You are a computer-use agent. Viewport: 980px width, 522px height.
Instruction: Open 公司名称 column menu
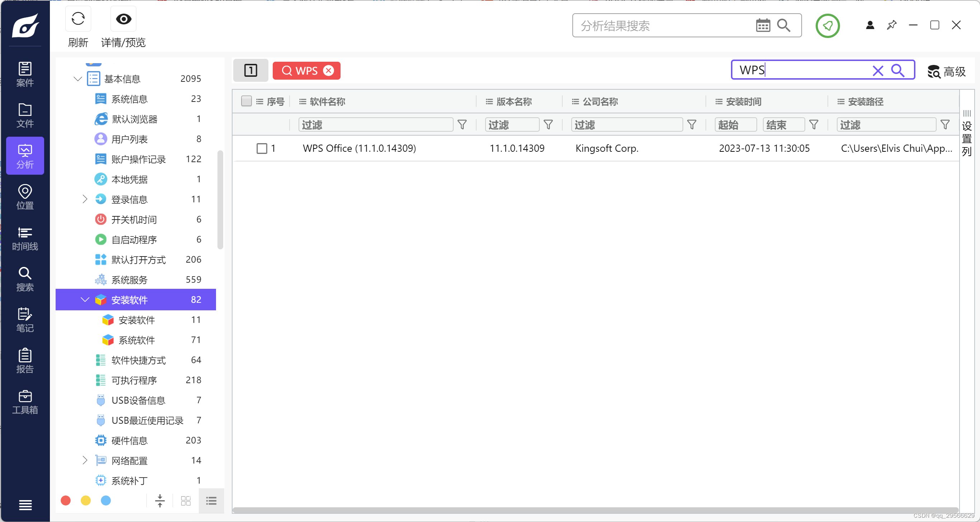[575, 102]
